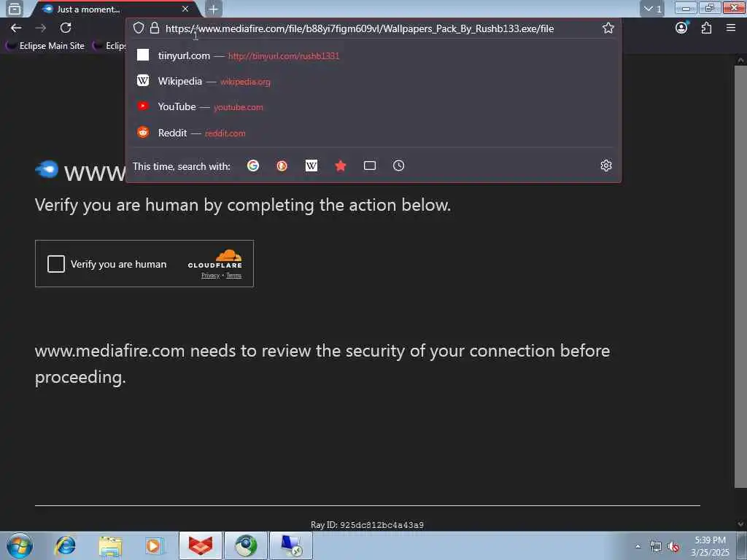The image size is (747, 560).
Task: Select the 'Just a moment...' tab
Action: [115, 9]
